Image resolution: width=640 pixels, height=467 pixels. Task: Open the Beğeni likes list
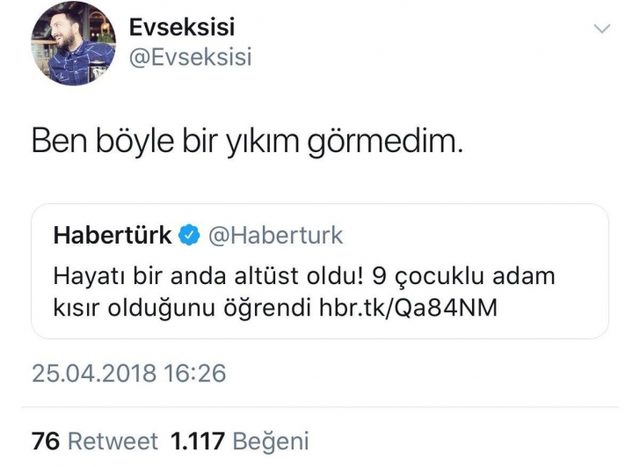click(x=271, y=442)
